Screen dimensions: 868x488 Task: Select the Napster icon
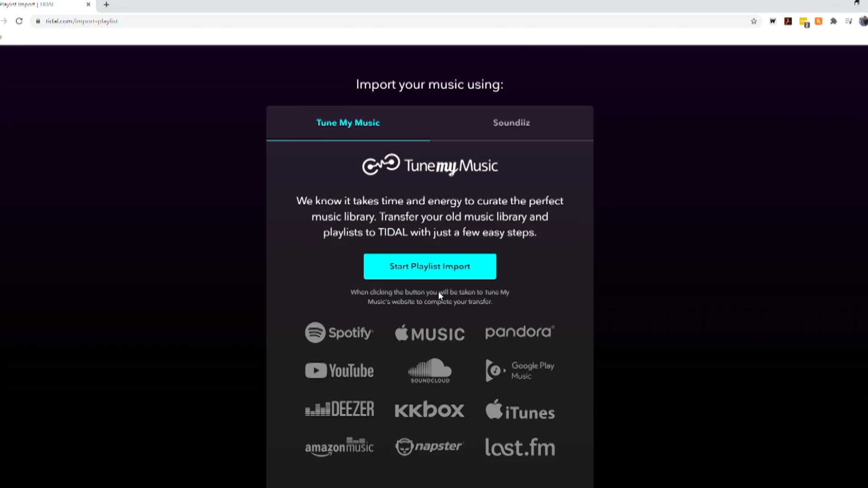pyautogui.click(x=429, y=446)
